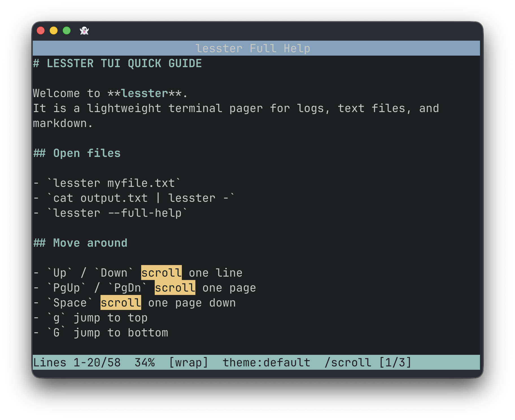Image resolution: width=515 pixels, height=420 pixels.
Task: Click the 'Down' key label
Action: tap(114, 273)
